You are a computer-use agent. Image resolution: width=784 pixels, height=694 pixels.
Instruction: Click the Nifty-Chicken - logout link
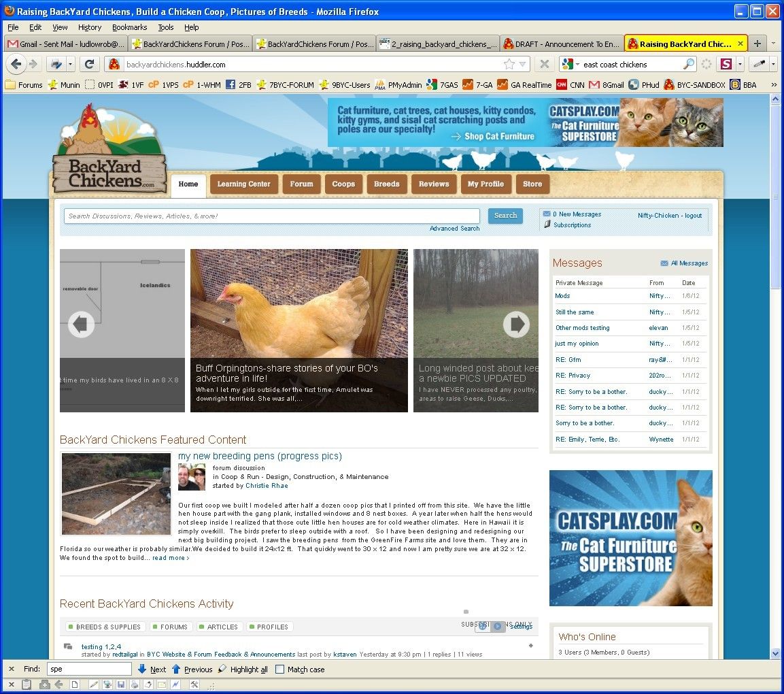(670, 216)
